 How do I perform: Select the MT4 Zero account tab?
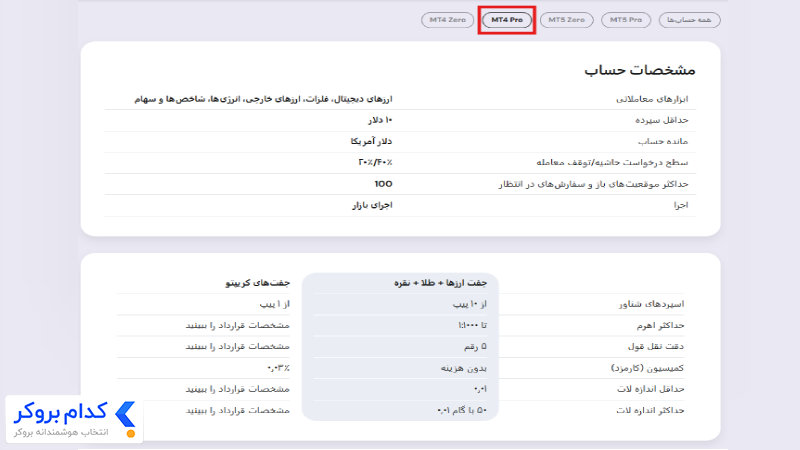pyautogui.click(x=447, y=20)
